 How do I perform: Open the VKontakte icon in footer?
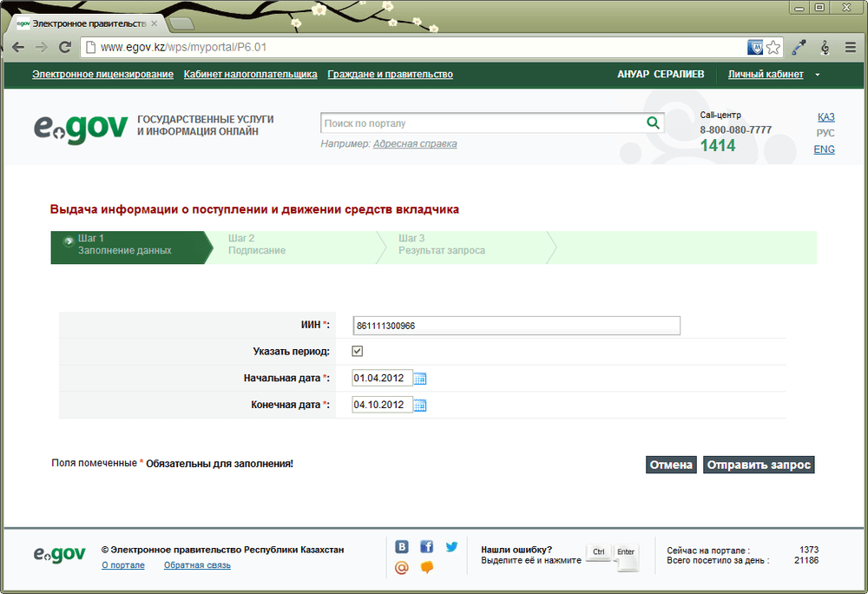[x=402, y=547]
